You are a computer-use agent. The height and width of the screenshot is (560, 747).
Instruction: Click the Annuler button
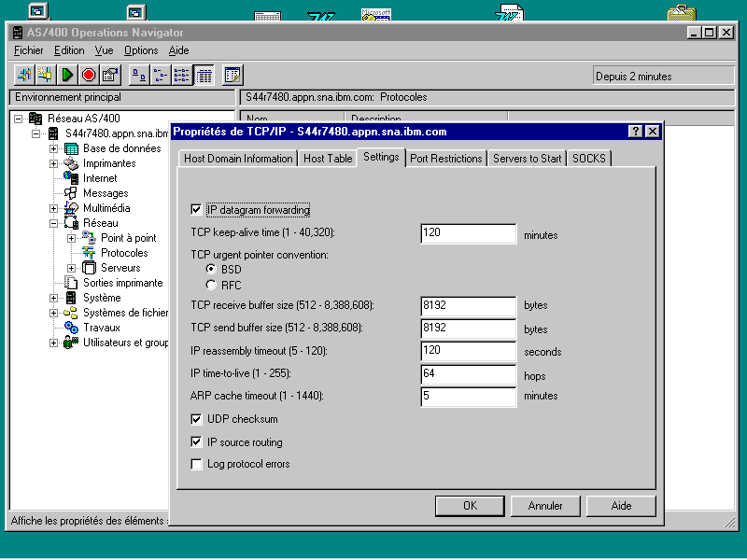(x=545, y=506)
